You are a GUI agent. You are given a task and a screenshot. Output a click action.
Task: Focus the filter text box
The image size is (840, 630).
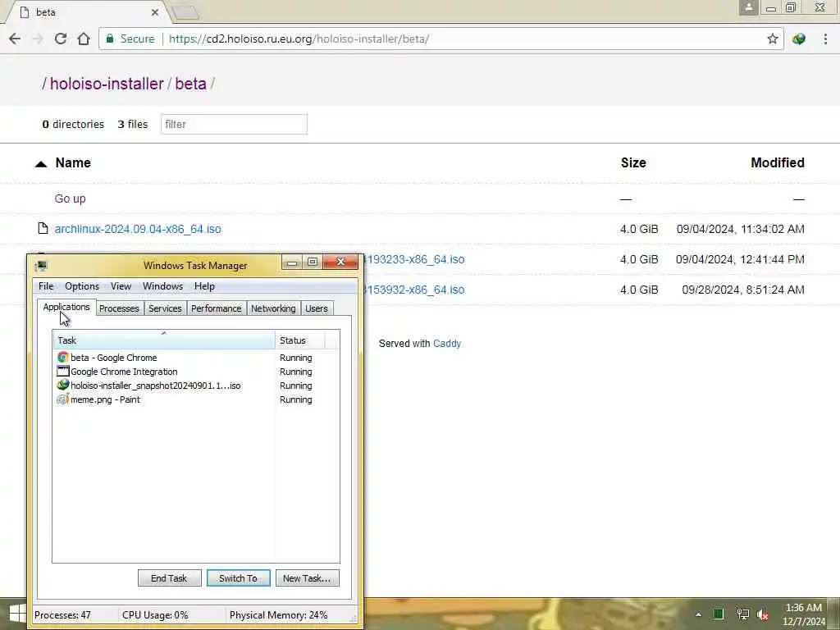tap(234, 125)
